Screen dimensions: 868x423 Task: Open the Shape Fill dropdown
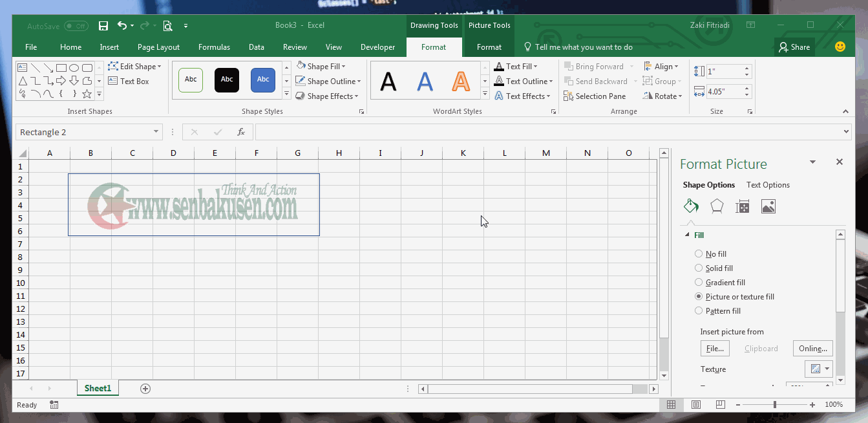tap(321, 67)
